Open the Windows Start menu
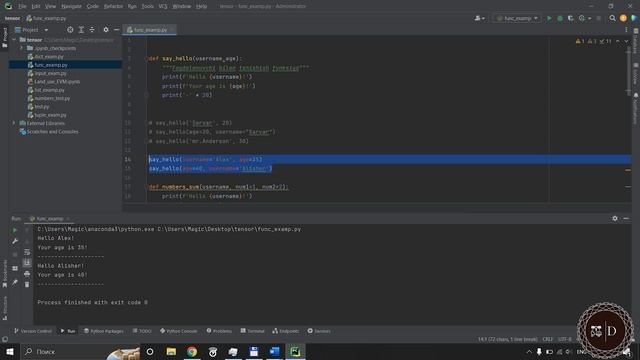This screenshot has width=640, height=360. [10, 351]
